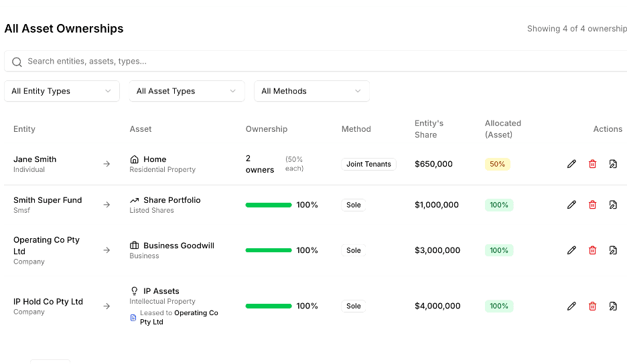Screen dimensions: 627x364
Task: Click the arrow icon beside Jane Smith
Action: tap(107, 164)
